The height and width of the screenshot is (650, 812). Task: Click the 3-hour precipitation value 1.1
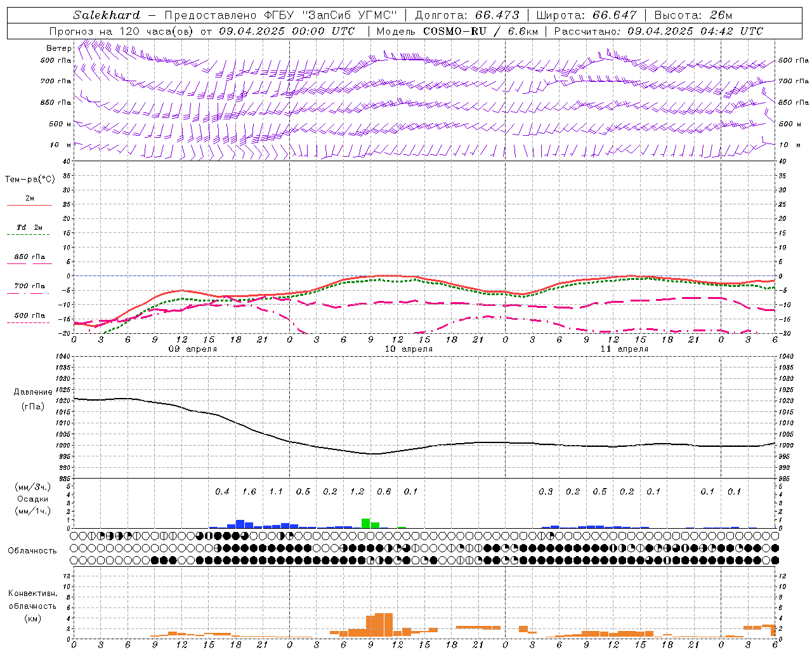276,491
